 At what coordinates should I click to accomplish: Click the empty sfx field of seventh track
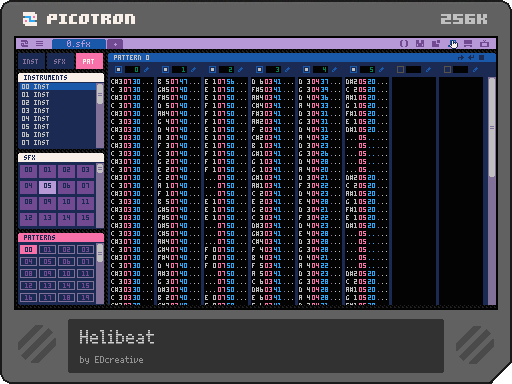pyautogui.click(x=414, y=70)
